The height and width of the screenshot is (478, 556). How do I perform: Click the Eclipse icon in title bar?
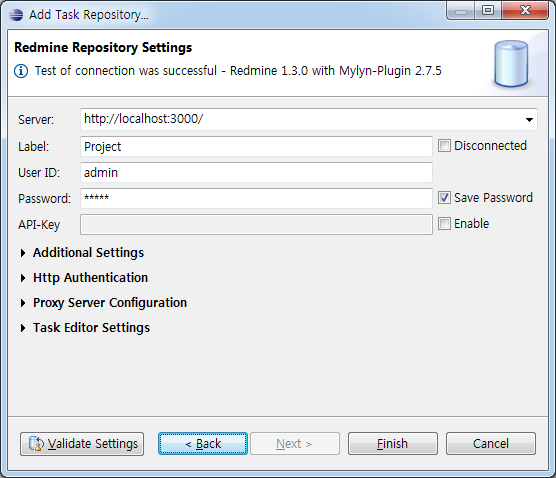(16, 15)
